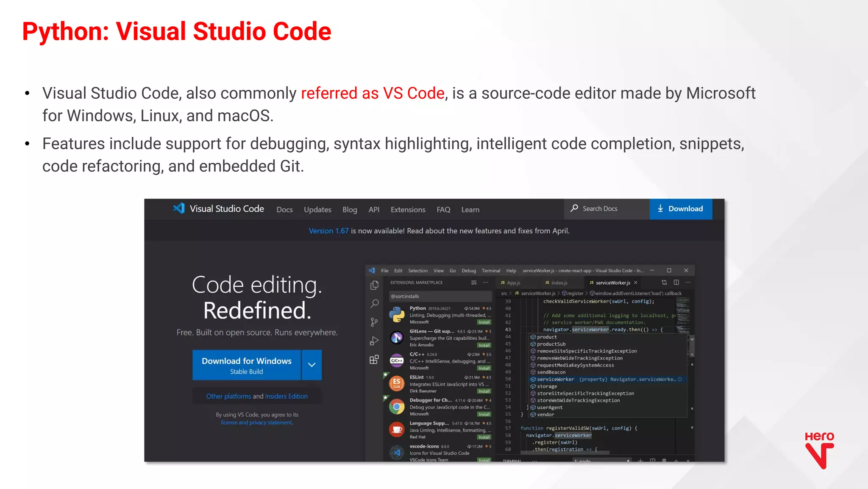Open the Edit menu in editor
Image resolution: width=868 pixels, height=489 pixels.
coord(398,271)
